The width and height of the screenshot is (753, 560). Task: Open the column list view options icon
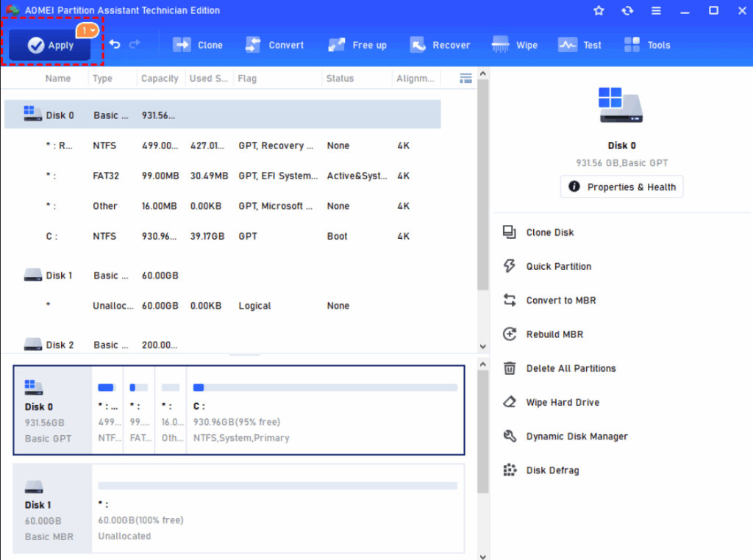465,78
